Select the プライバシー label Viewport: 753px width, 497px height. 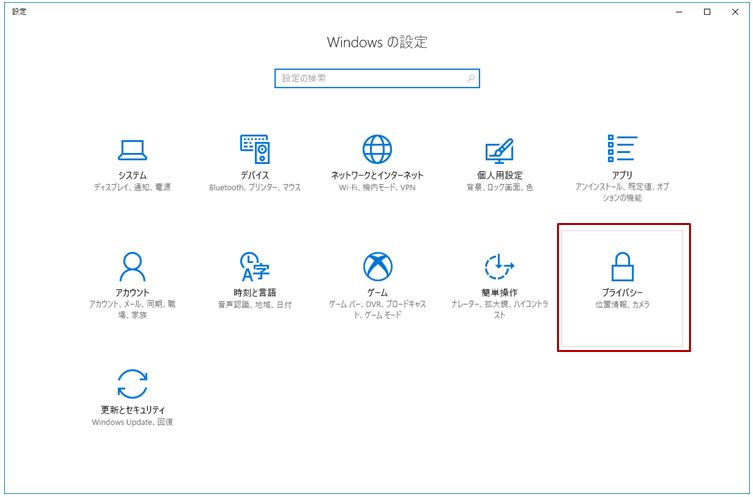point(622,292)
